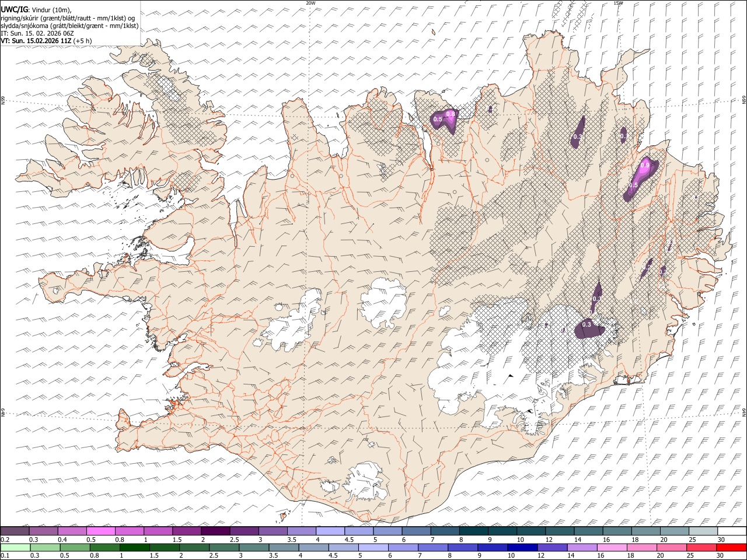The image size is (747, 560).
Task: Click the '0.3' label on the dark cell over Vatnajökull
Action: click(x=587, y=325)
